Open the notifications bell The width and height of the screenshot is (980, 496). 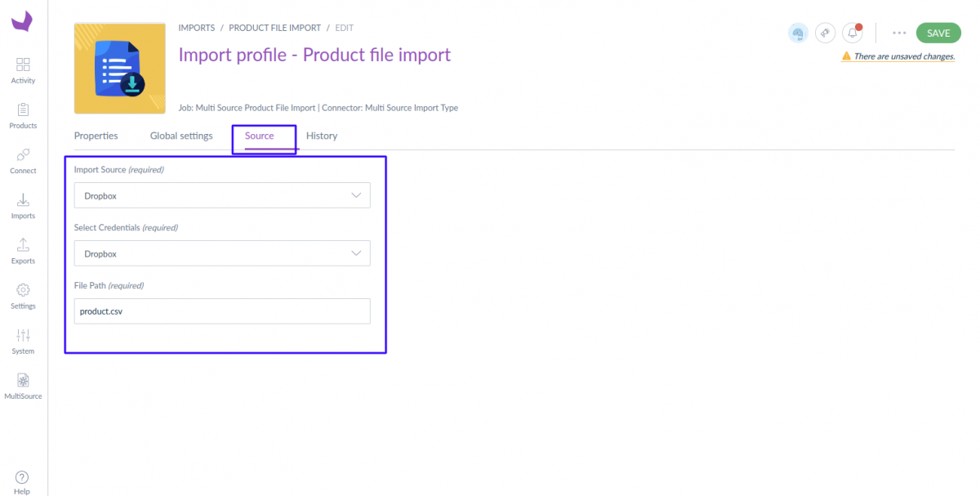tap(853, 33)
